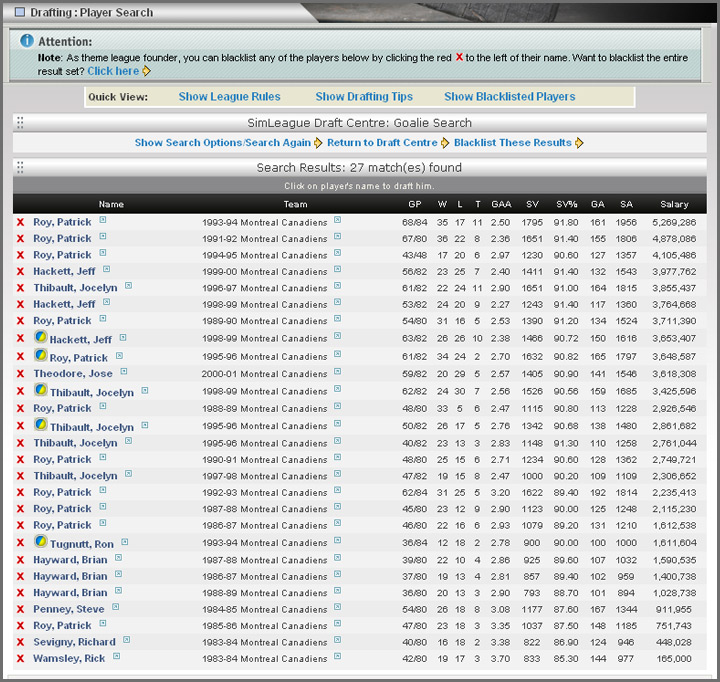
Task: Click the yellow-blue badge beside Tugnutt, Ron
Action: [x=40, y=542]
